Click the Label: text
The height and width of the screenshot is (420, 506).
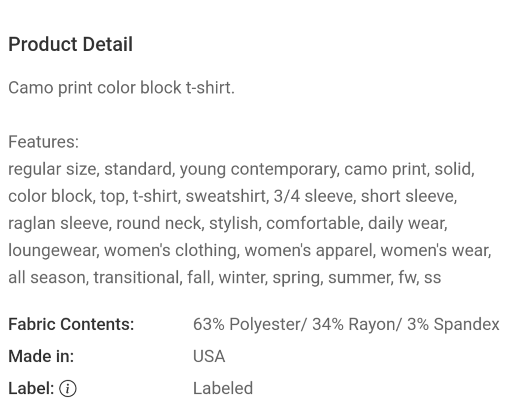(x=32, y=388)
